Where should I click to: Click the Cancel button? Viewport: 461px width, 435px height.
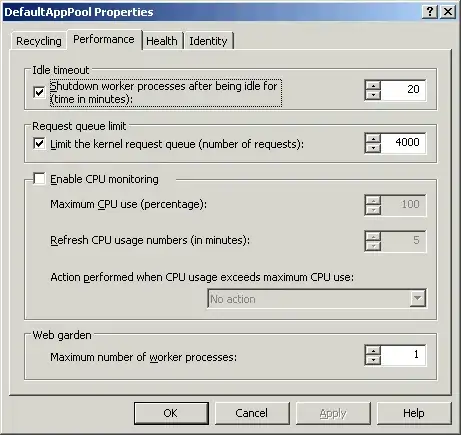coord(252,413)
